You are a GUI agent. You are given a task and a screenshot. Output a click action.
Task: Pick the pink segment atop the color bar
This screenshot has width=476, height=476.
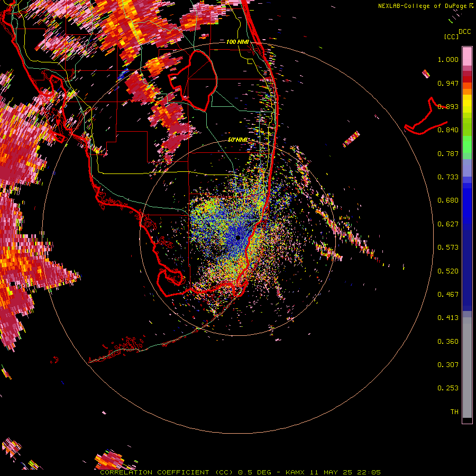(467, 57)
